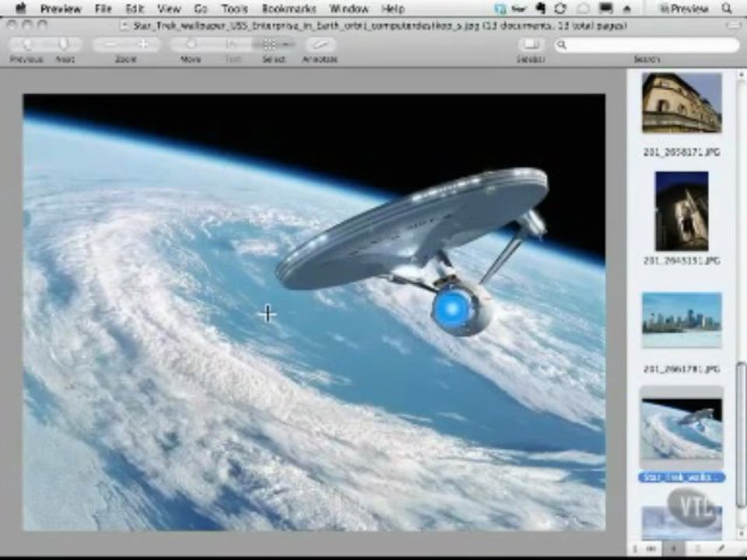The width and height of the screenshot is (747, 560).
Task: Open the Window menu
Action: point(349,9)
